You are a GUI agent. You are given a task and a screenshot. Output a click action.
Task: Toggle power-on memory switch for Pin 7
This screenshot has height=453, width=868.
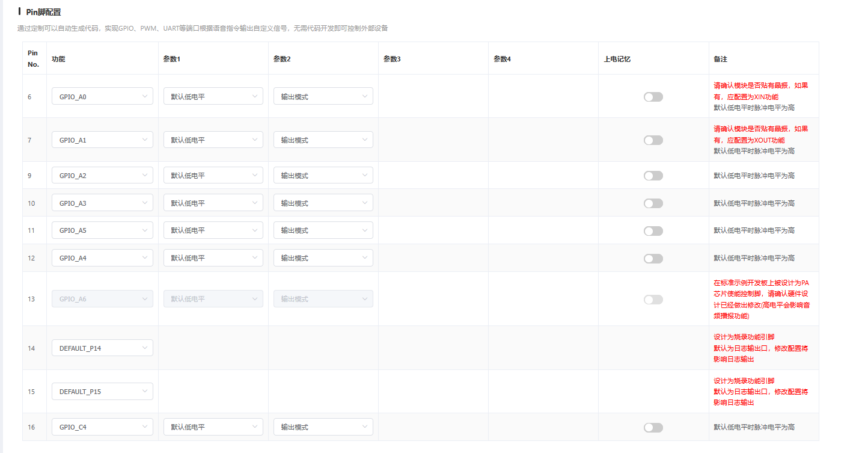pos(653,140)
